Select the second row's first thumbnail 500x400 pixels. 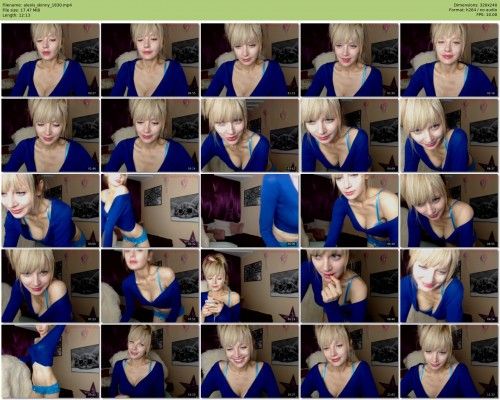[50, 135]
